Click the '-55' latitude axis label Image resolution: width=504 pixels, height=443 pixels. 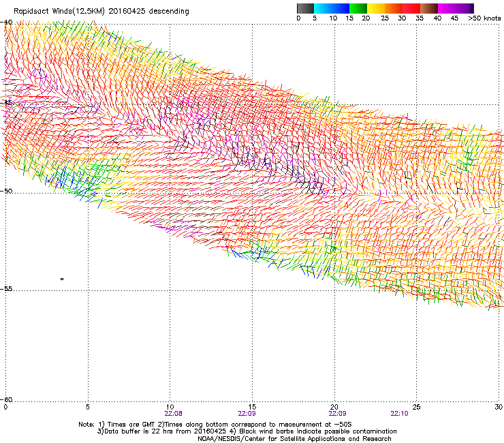point(6,288)
